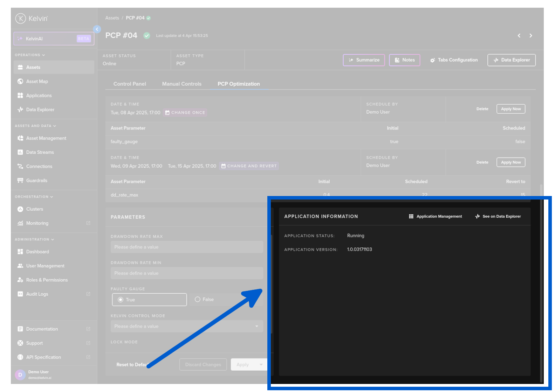Expand the Apply button dropdown arrow
This screenshot has height=392, width=555.
pyautogui.click(x=261, y=365)
